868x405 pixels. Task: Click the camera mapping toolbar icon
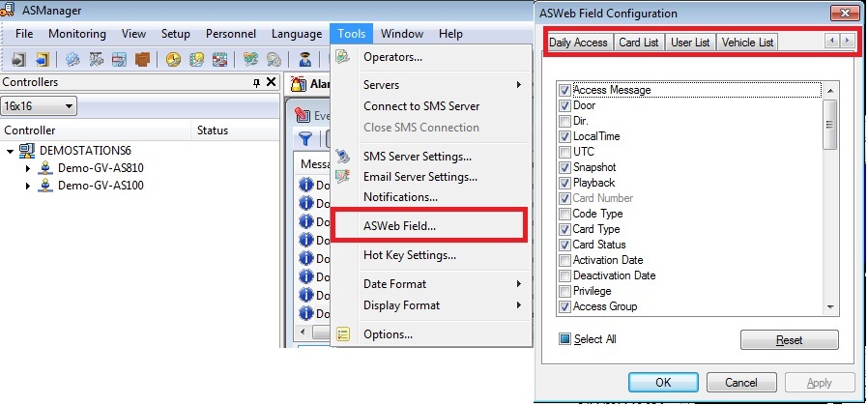[97, 59]
